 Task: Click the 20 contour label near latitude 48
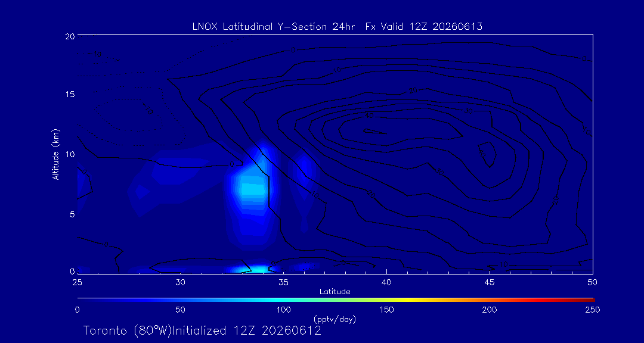[556, 200]
